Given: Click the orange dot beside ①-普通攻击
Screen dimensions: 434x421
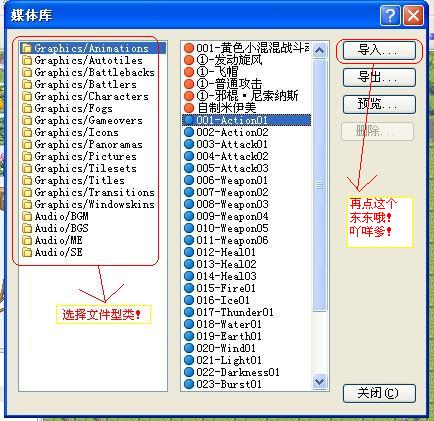Looking at the screenshot, I should 189,84.
